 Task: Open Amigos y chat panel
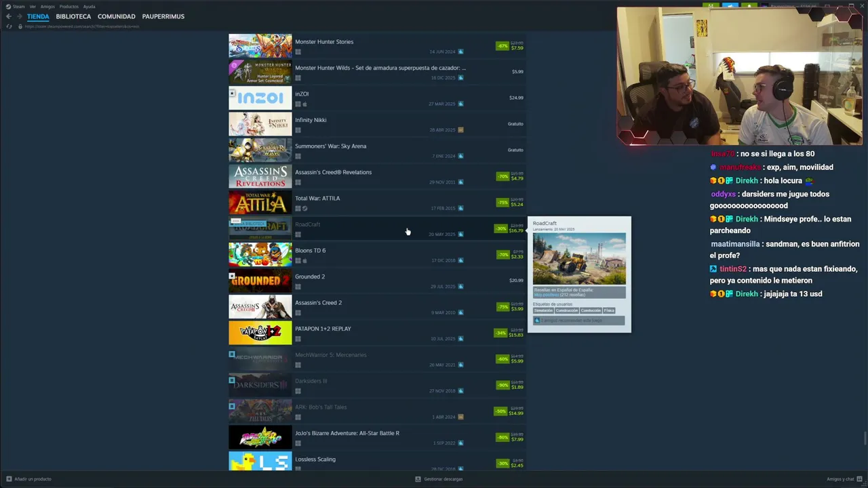pos(844,479)
